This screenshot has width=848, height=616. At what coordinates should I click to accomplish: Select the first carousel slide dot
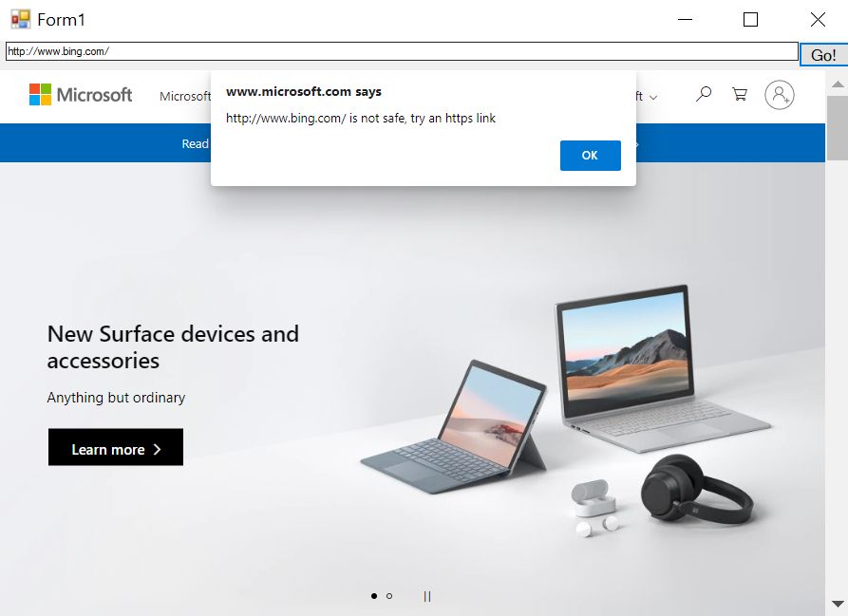point(374,596)
